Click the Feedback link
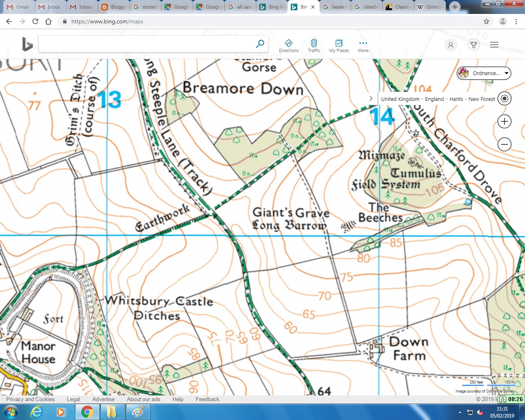 [x=207, y=399]
